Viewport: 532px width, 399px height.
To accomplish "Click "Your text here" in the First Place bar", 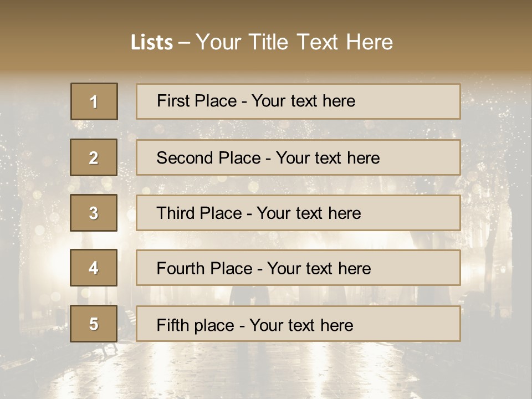I will 303,101.
